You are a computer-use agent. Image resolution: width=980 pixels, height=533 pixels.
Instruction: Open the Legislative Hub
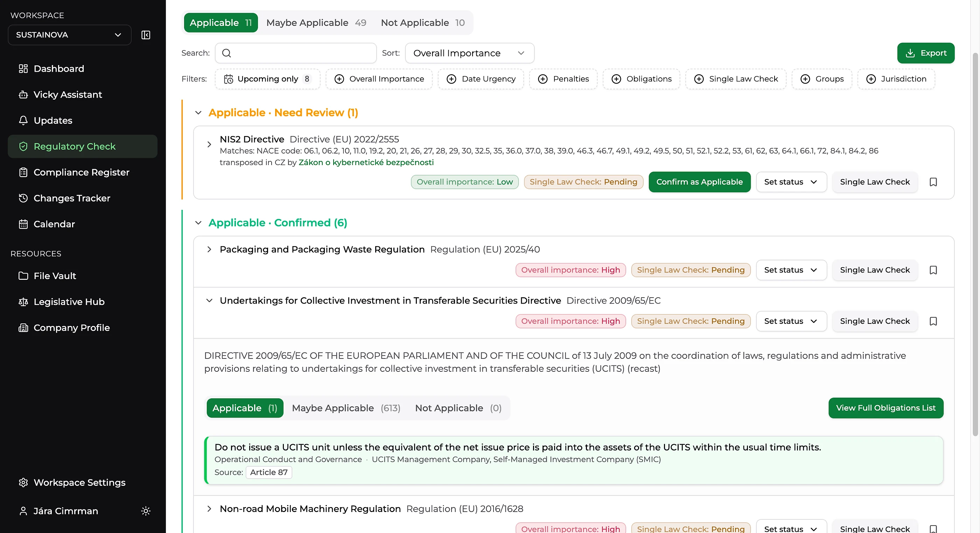pyautogui.click(x=83, y=301)
